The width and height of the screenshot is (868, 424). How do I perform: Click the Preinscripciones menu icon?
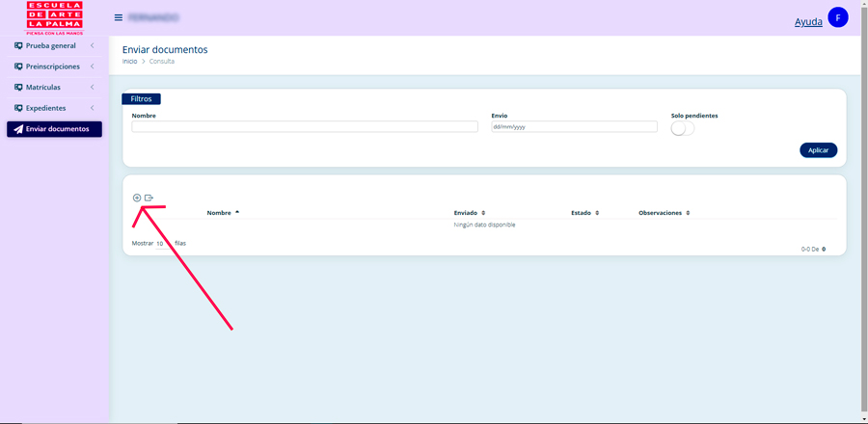(x=18, y=66)
